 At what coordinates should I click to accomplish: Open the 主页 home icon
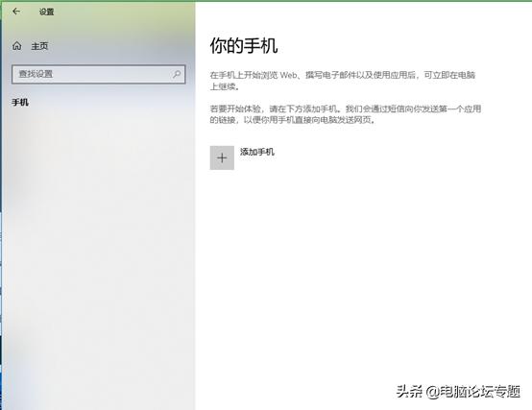(17, 46)
